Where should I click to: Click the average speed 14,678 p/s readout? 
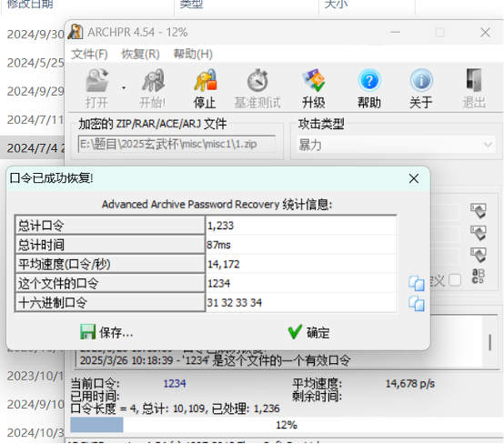(410, 384)
